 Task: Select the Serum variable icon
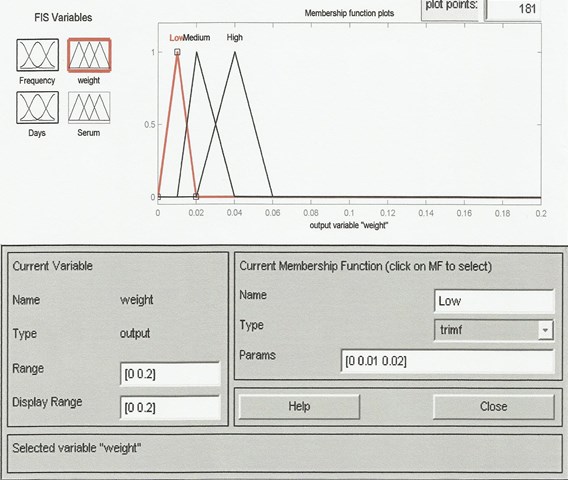pyautogui.click(x=89, y=108)
